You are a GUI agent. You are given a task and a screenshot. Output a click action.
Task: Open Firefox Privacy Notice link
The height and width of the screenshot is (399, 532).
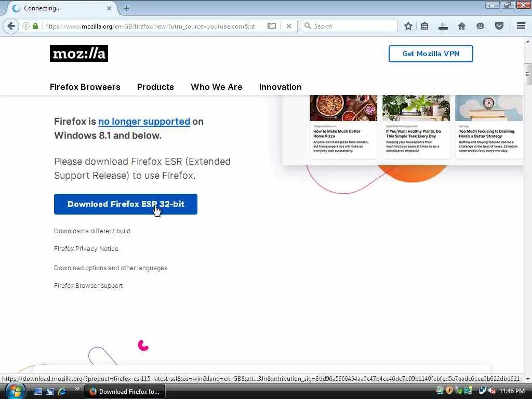coord(86,249)
